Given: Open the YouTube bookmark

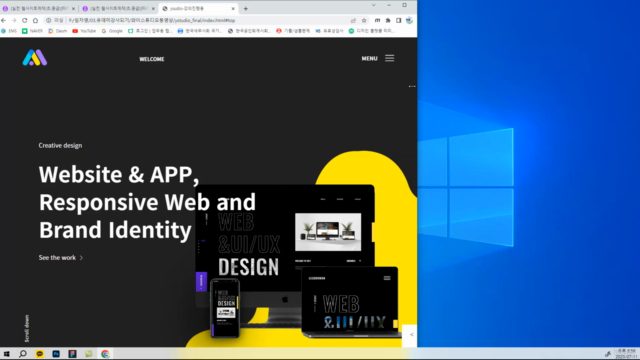Looking at the screenshot, I should click(84, 31).
